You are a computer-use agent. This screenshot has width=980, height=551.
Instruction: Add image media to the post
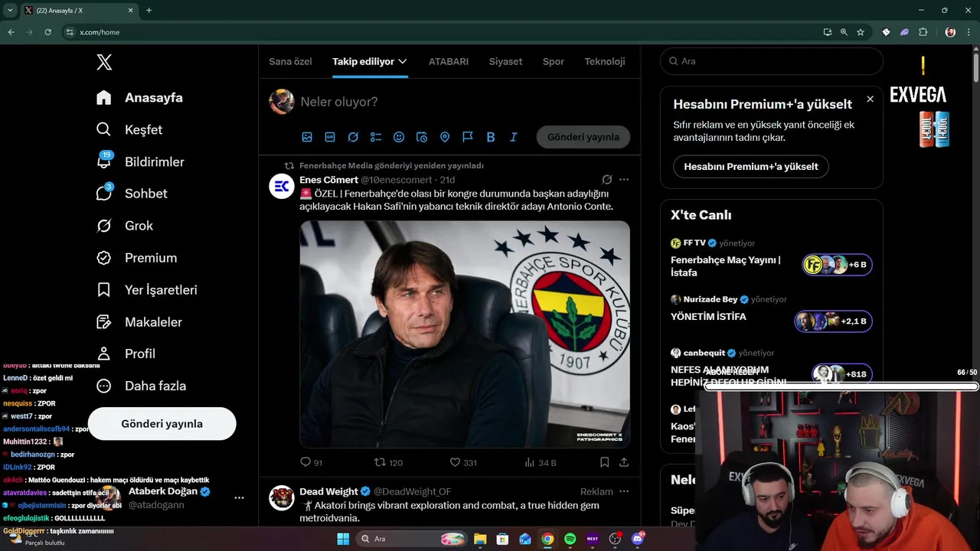tap(307, 137)
